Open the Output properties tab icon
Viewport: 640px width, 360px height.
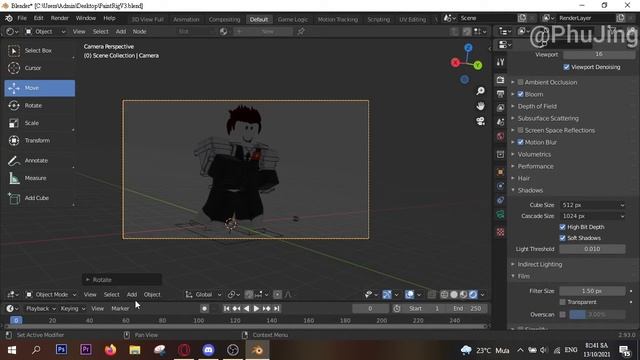point(500,94)
